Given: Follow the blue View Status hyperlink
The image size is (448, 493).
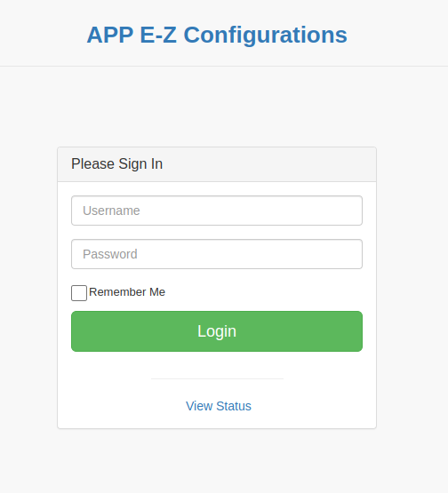Looking at the screenshot, I should click(219, 406).
